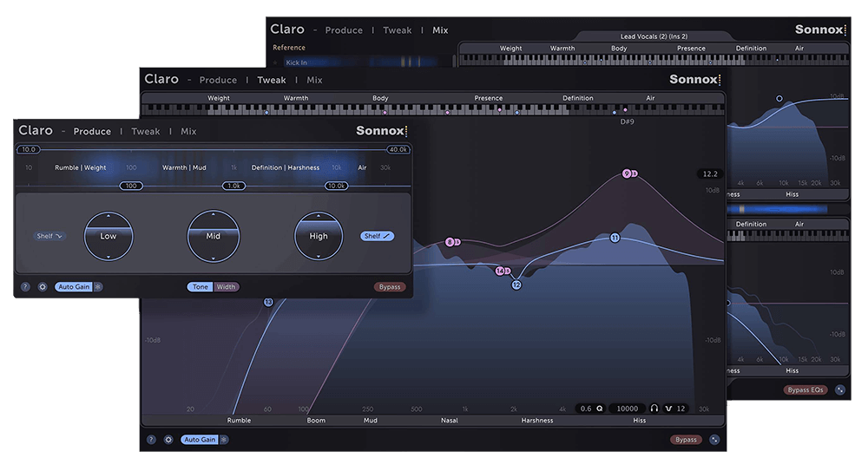This screenshot has height=471, width=868.
Task: Select EQ band node 13 on the curve
Action: click(x=268, y=302)
